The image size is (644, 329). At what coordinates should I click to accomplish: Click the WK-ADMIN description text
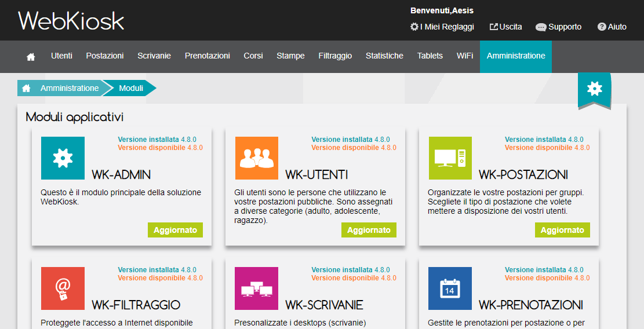point(121,197)
